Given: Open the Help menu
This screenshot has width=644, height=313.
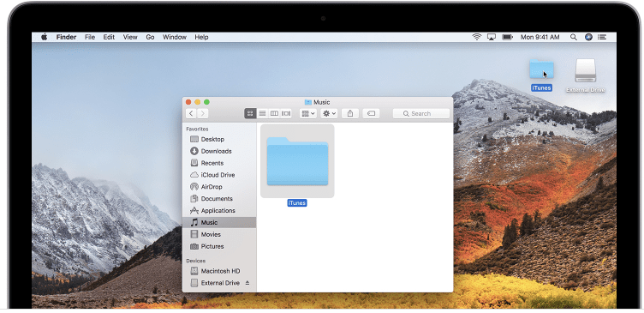Looking at the screenshot, I should (201, 37).
